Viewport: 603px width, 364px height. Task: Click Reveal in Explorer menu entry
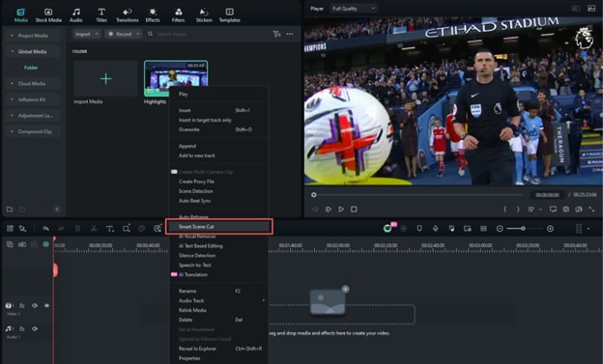(219, 349)
